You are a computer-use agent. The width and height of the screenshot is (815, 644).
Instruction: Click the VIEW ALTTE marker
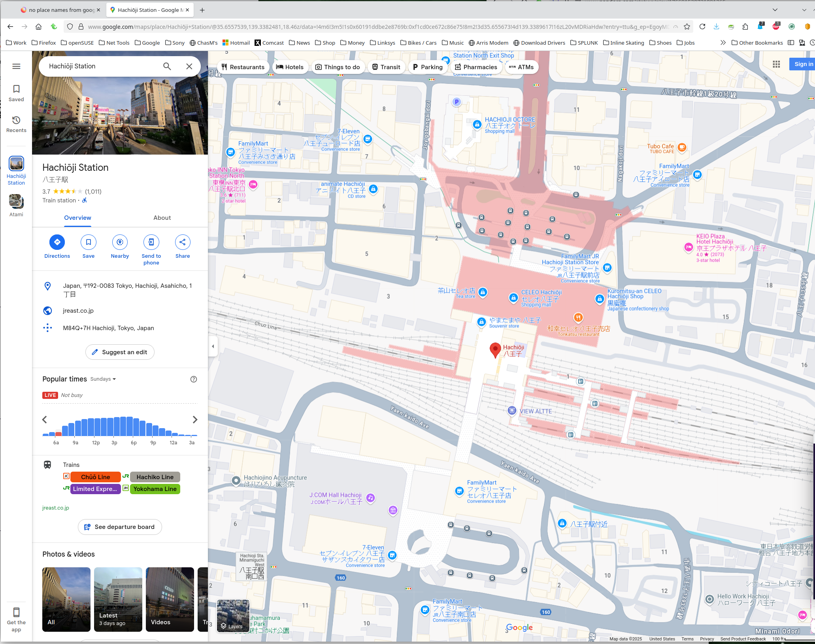point(512,410)
